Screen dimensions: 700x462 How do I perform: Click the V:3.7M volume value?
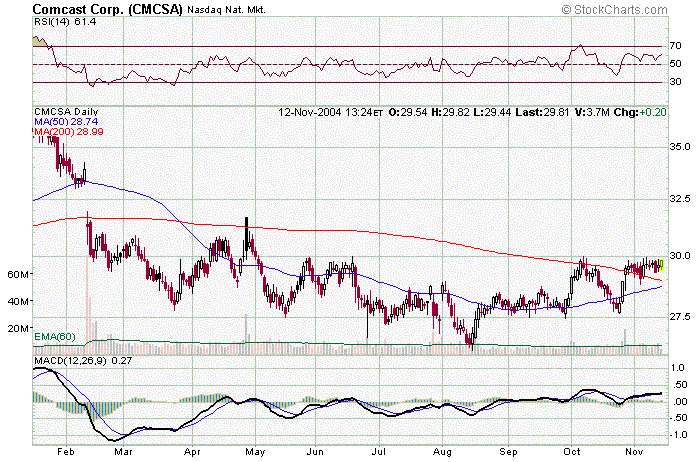pyautogui.click(x=592, y=112)
